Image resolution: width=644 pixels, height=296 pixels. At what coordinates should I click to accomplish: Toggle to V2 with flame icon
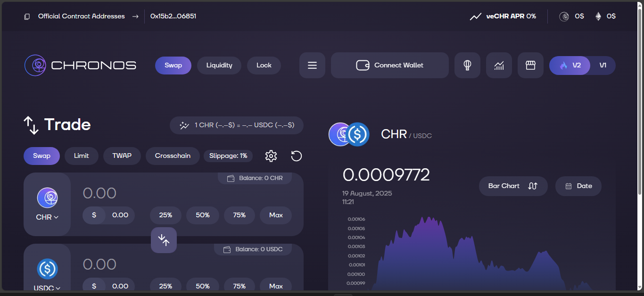(570, 66)
